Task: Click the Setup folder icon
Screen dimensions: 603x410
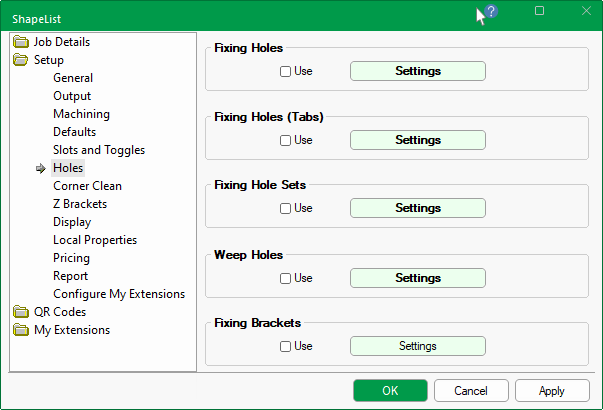Action: [21, 60]
